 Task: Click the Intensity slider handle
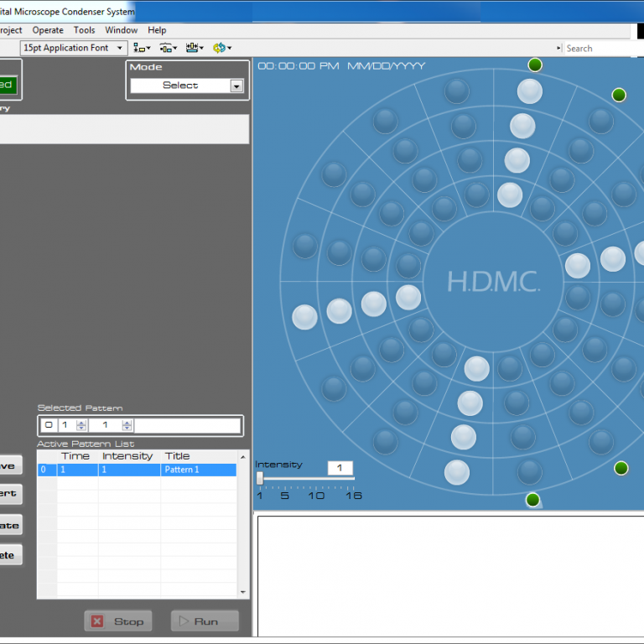pos(260,478)
